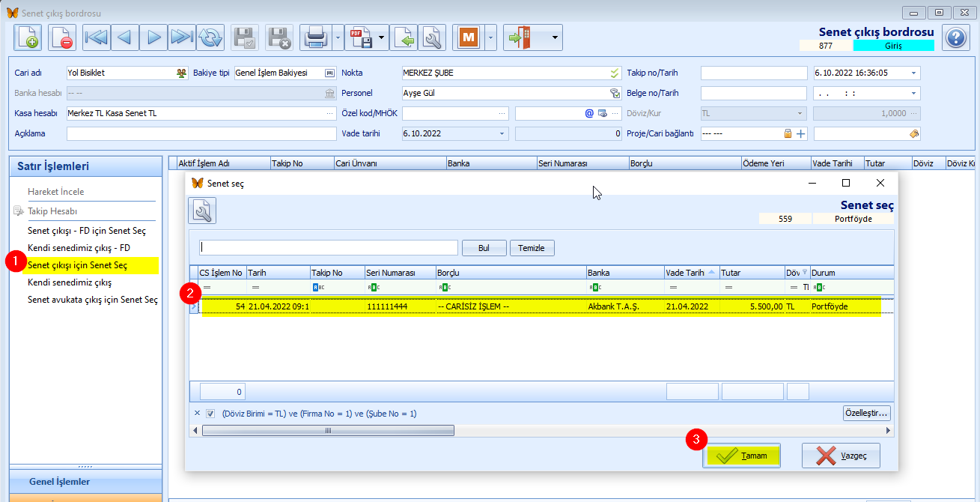Remove the filter with the small x
This screenshot has height=502, width=980.
coord(197,414)
